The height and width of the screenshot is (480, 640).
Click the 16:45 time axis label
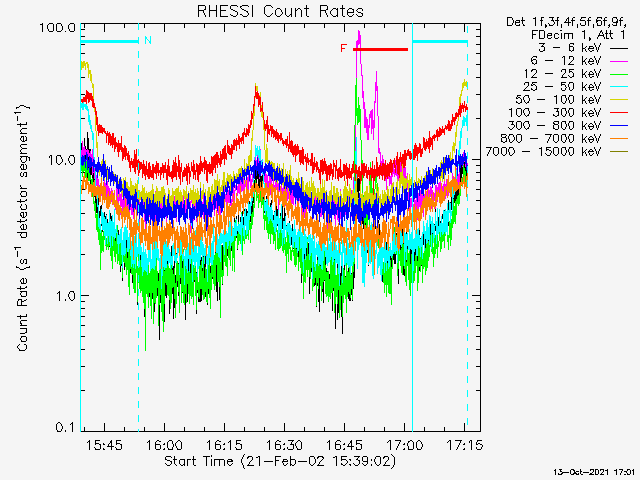[344, 445]
